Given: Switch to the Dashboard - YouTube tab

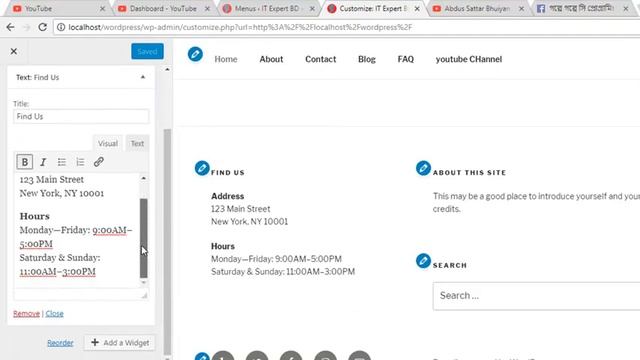Looking at the screenshot, I should [x=163, y=9].
